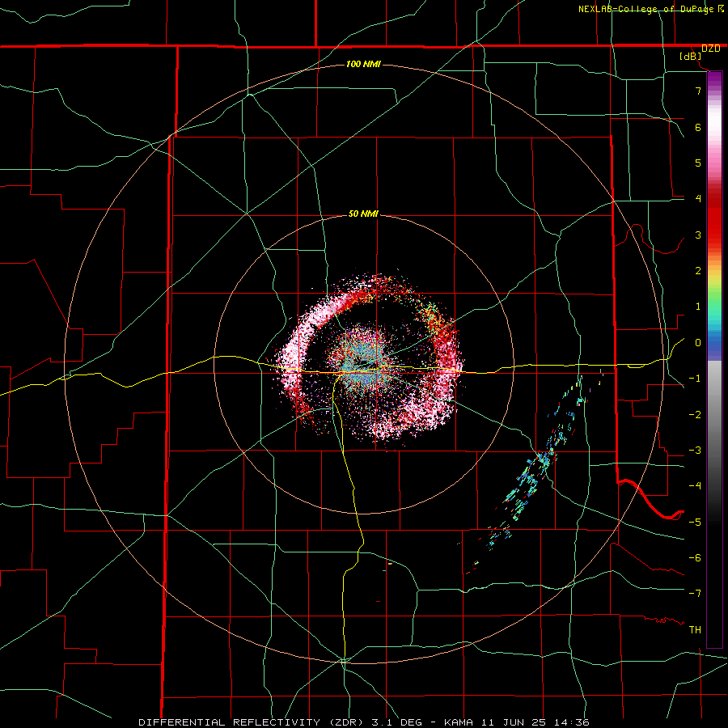Screen dimensions: 728x728
Task: Click the "-1" value on the color scale
Action: pyautogui.click(x=695, y=379)
